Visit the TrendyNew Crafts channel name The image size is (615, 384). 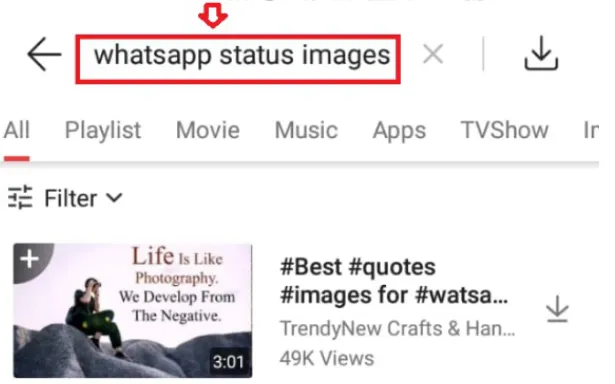(x=397, y=329)
